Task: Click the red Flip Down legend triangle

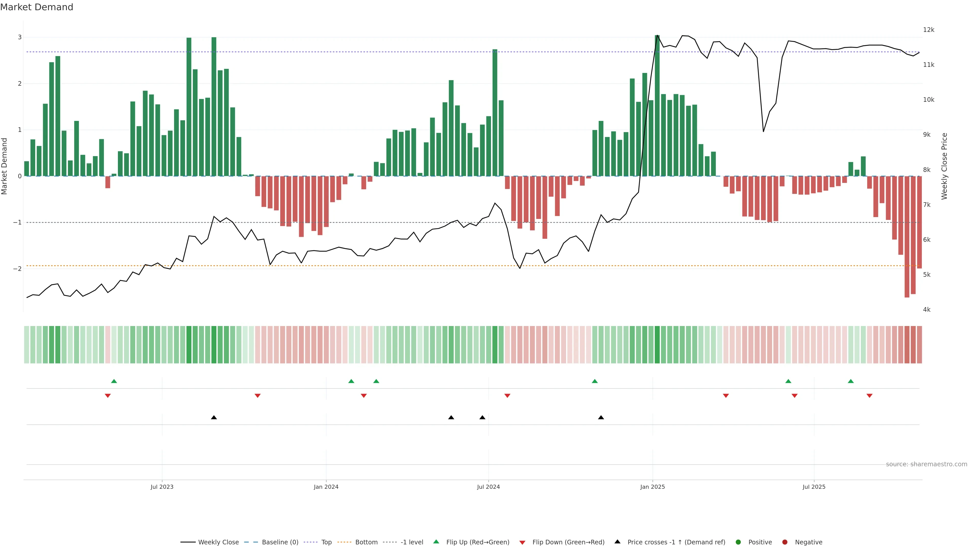Action: click(522, 543)
